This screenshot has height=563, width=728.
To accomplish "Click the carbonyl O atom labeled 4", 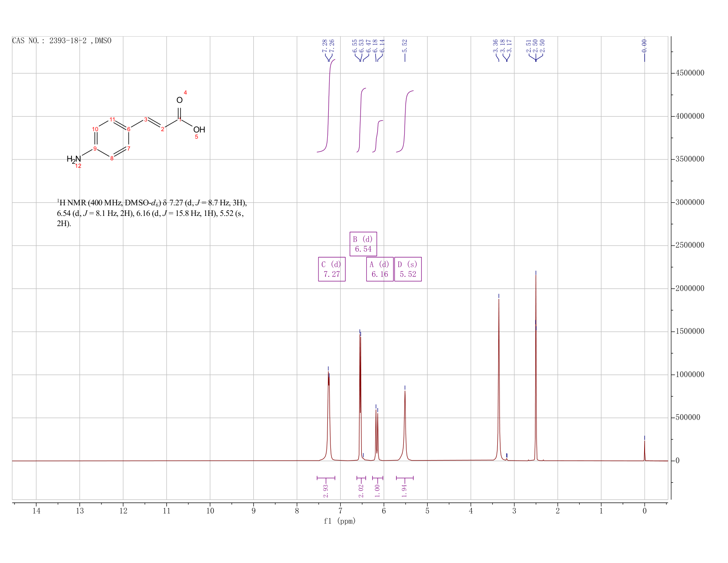I will [179, 100].
